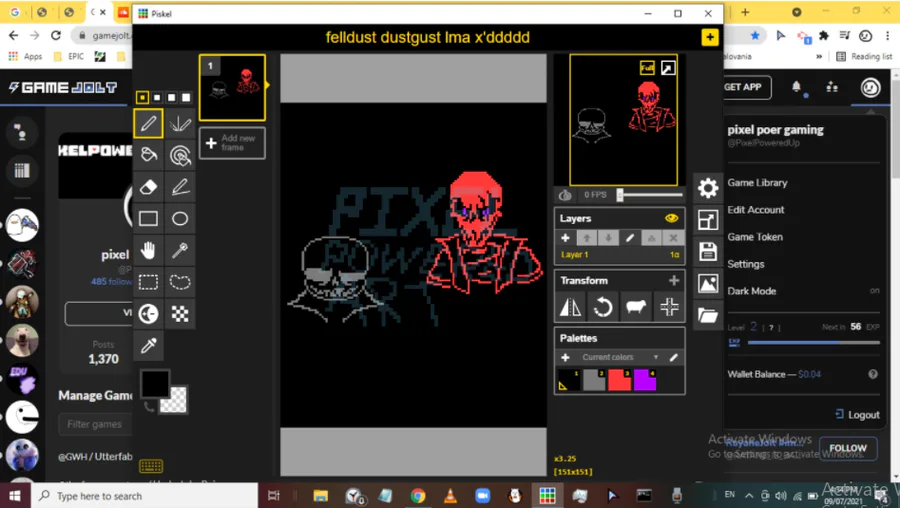
Task: Toggle layers preview eye icon
Action: (672, 218)
